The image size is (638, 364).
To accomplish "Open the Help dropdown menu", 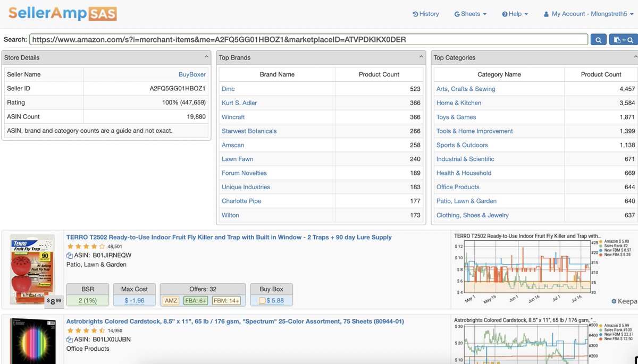I will click(x=515, y=14).
